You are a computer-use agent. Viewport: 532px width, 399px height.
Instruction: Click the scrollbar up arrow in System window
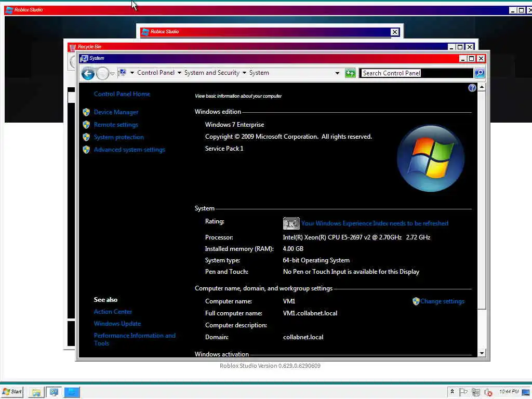pyautogui.click(x=482, y=88)
